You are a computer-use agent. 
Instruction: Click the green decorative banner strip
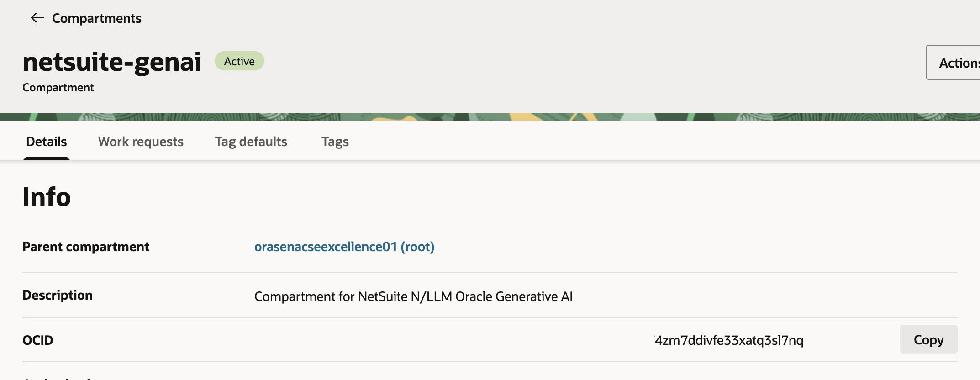click(490, 117)
